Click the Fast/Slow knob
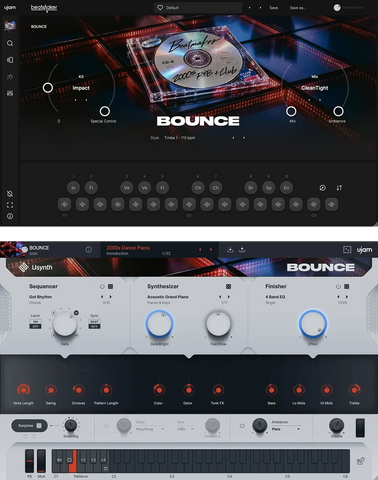The height and width of the screenshot is (480, 378). pos(218,324)
